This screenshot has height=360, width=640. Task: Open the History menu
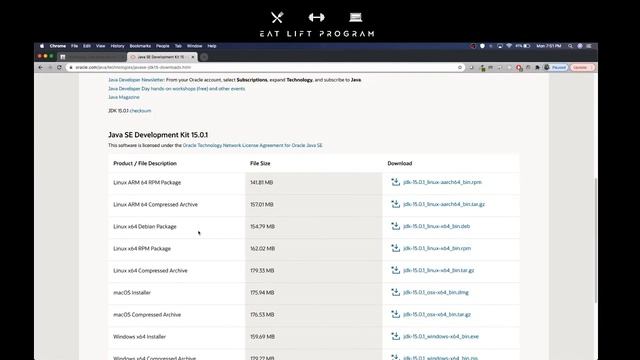118,46
